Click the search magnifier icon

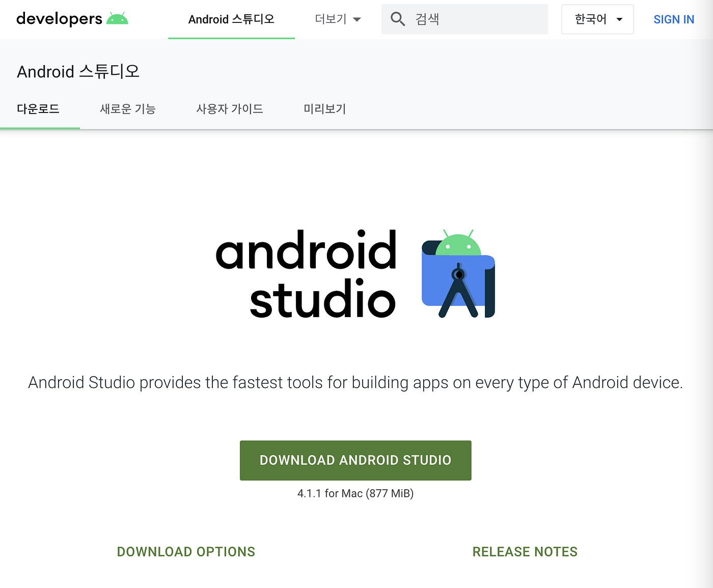(398, 19)
